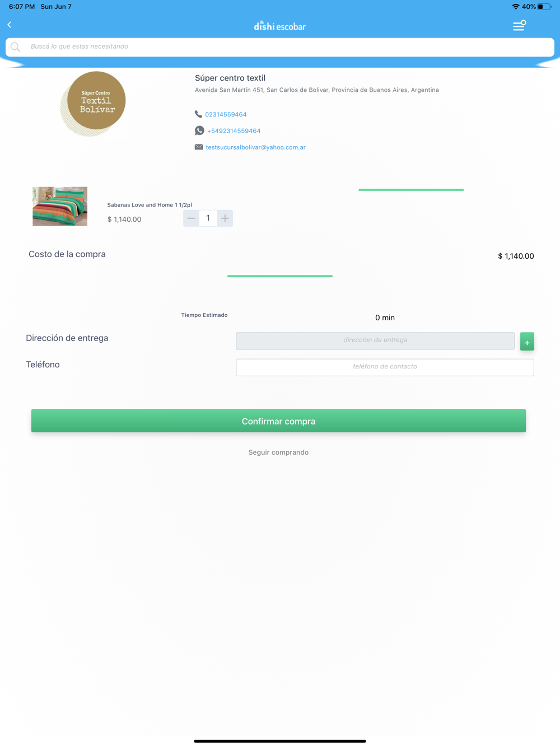Call phone number 02314559464
560x747 pixels.
(226, 114)
